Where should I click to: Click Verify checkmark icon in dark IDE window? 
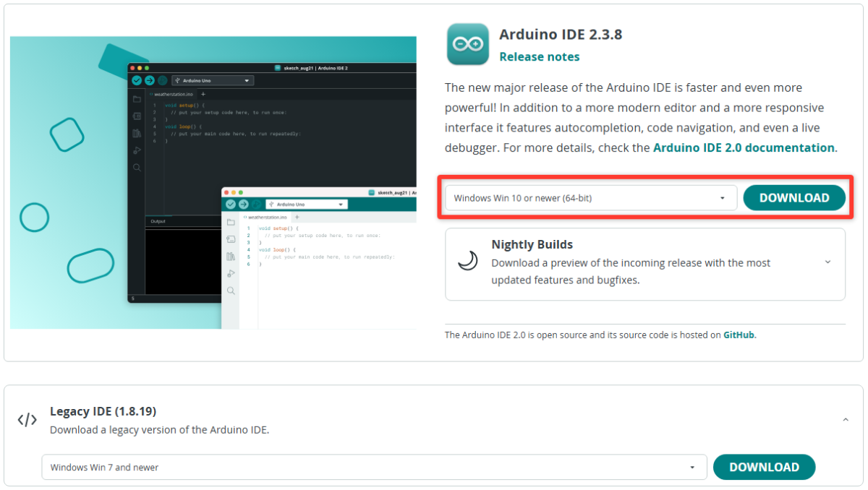coord(137,81)
